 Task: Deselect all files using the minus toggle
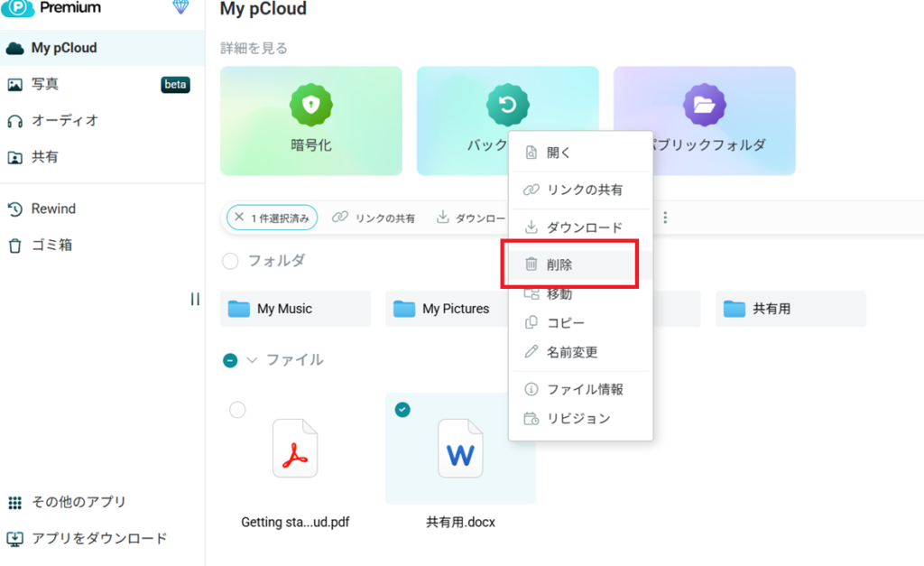pyautogui.click(x=230, y=360)
